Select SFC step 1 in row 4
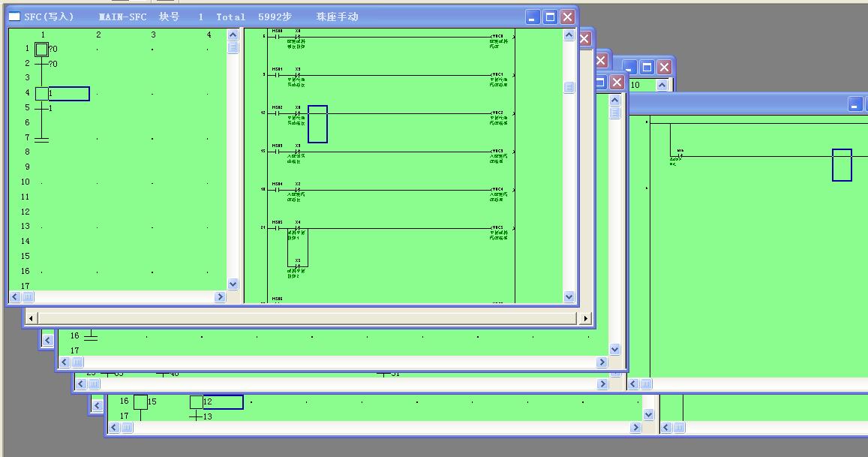Image resolution: width=868 pixels, height=457 pixels. (x=42, y=94)
